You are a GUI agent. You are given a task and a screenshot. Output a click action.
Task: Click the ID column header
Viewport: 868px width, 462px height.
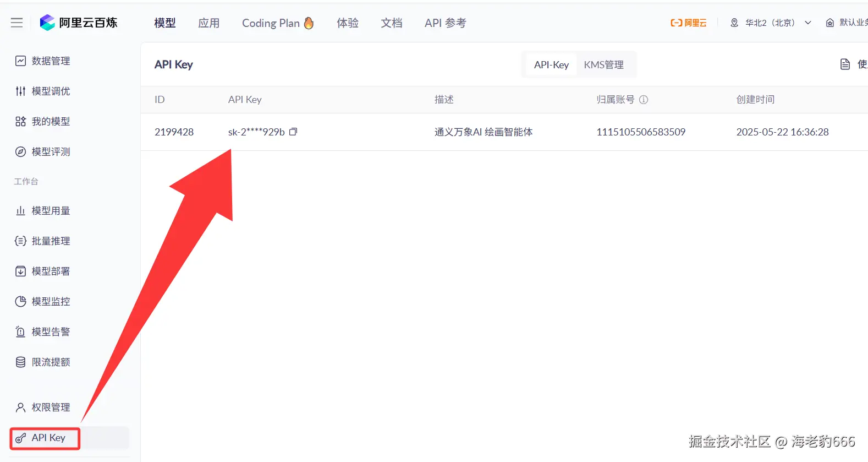(x=160, y=100)
